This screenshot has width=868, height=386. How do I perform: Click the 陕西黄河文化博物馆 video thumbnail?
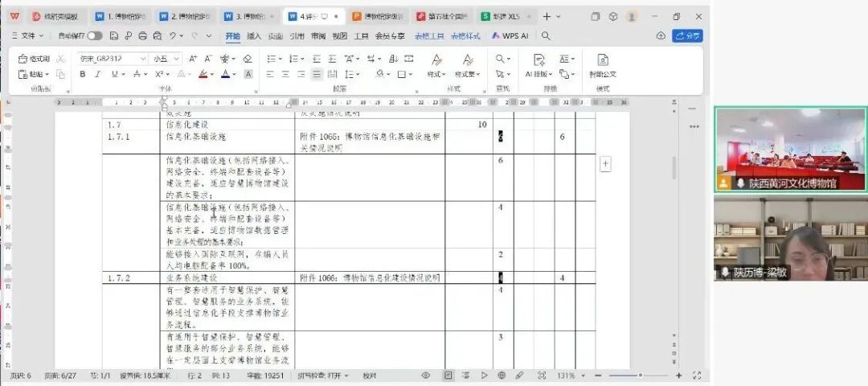pos(791,150)
